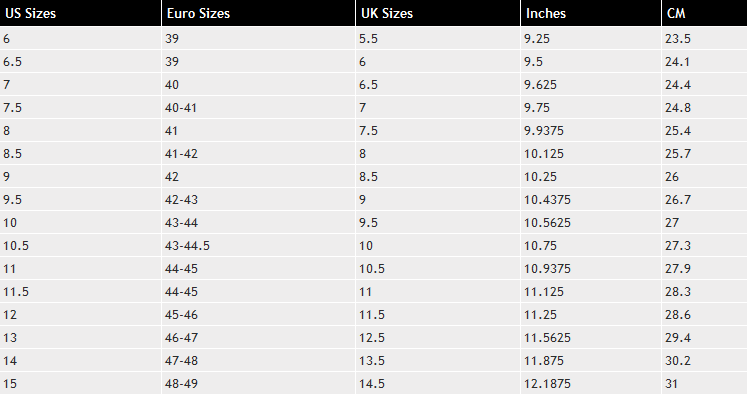Select the US size 15 cell
Viewport: 749px width, 397px height.
[81, 384]
